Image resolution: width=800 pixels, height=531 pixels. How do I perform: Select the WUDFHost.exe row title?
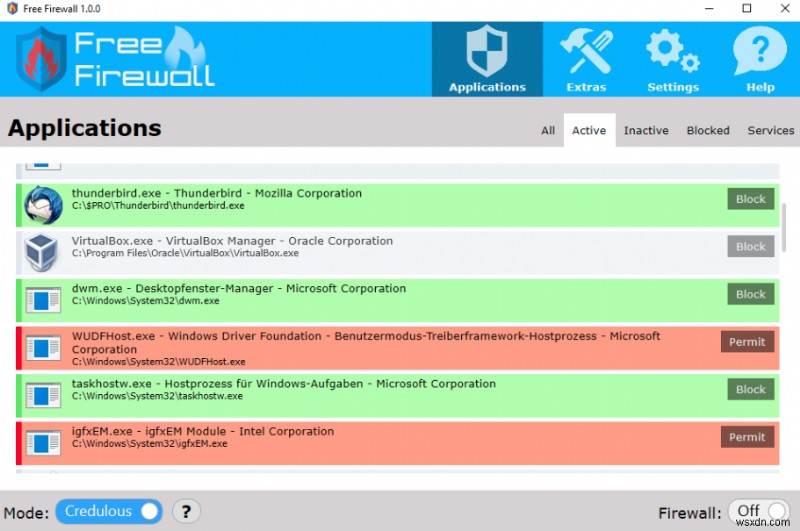click(366, 343)
